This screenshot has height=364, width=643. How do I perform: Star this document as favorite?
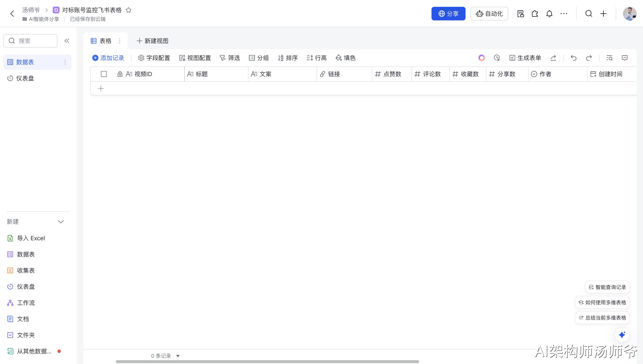tap(129, 10)
